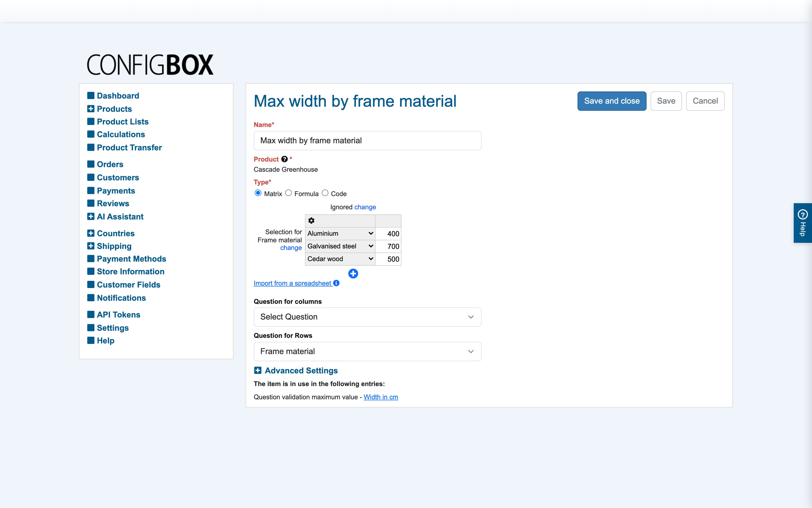Click info icon beside Import from a spreadsheet
The height and width of the screenshot is (508, 812).
pyautogui.click(x=336, y=283)
